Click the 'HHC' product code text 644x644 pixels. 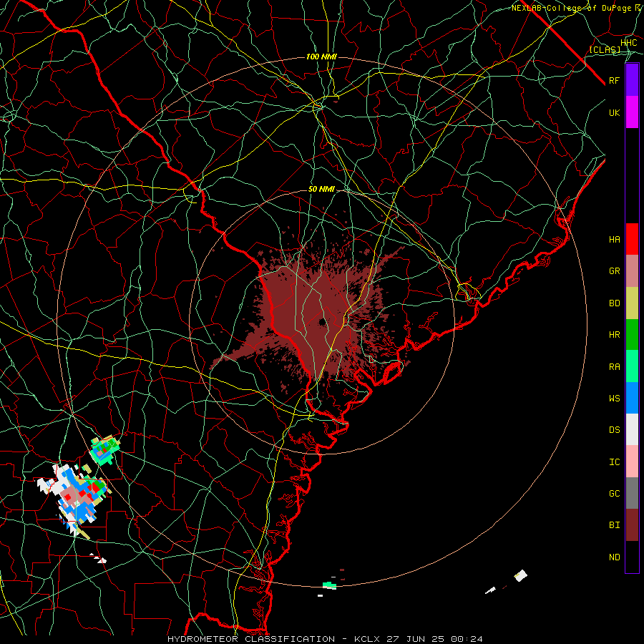pos(628,43)
